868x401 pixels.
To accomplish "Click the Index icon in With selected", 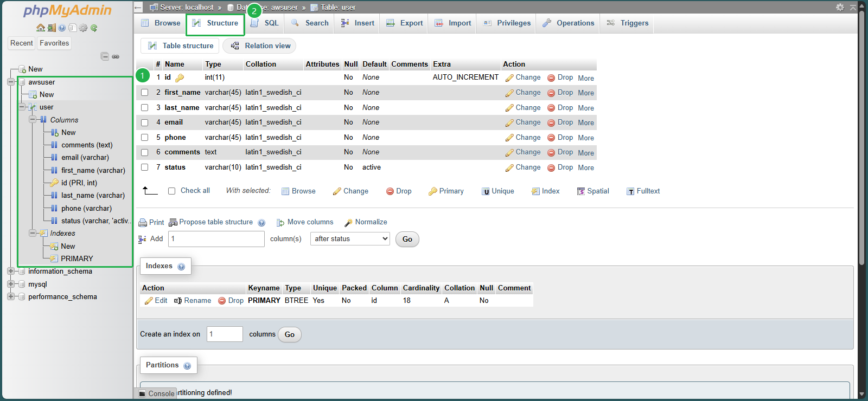I will (535, 191).
